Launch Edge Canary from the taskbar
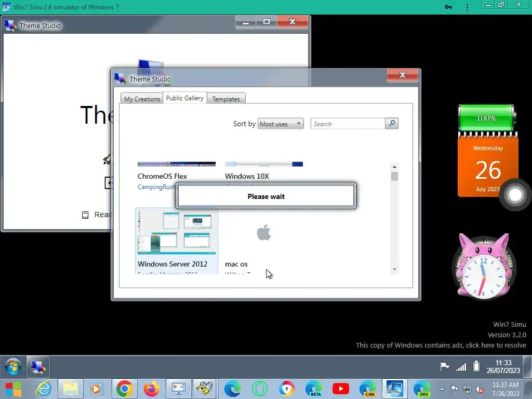This screenshot has height=399, width=532. point(368,389)
